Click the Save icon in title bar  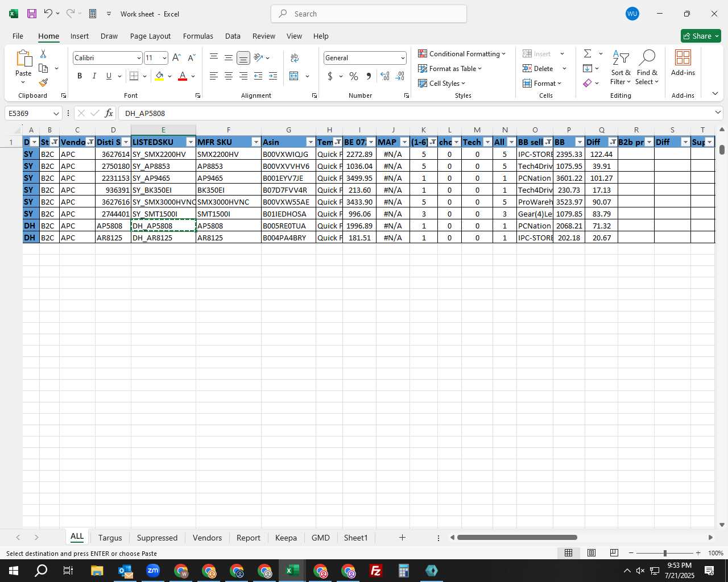point(32,14)
